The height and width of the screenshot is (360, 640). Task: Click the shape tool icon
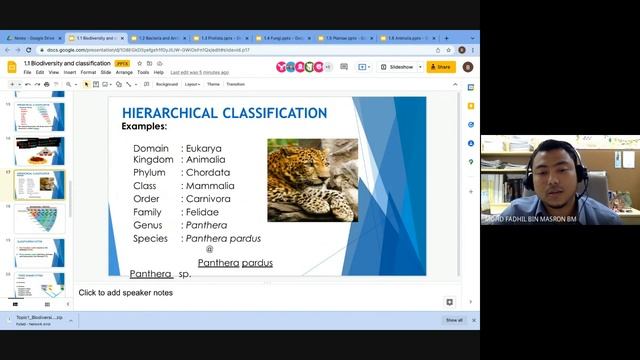tap(119, 84)
